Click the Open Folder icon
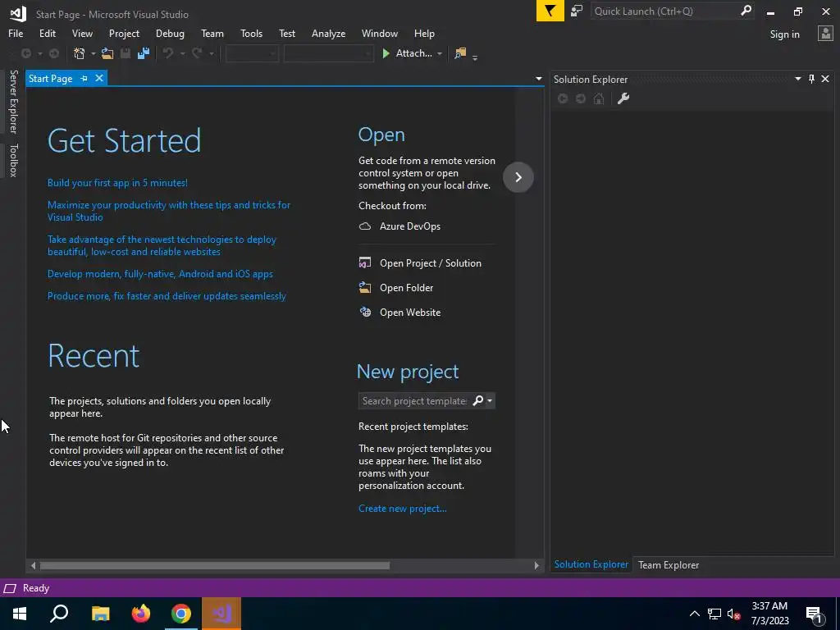The image size is (840, 630). [x=365, y=288]
